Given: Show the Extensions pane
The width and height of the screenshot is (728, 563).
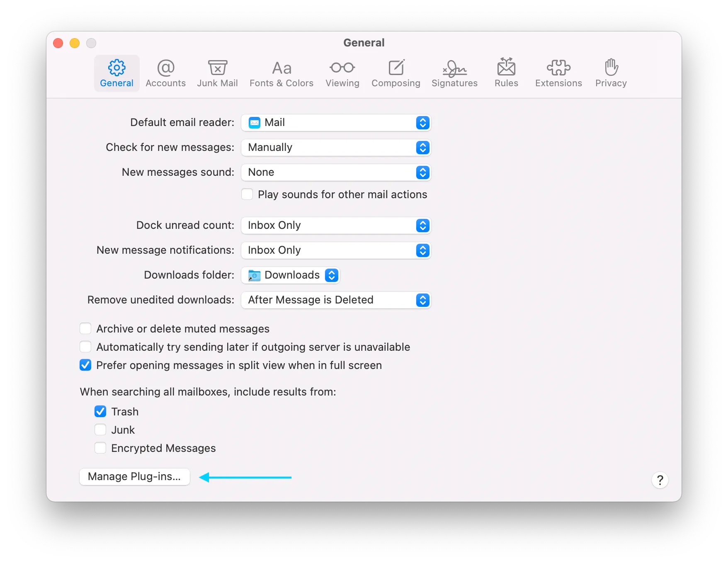Looking at the screenshot, I should [558, 73].
